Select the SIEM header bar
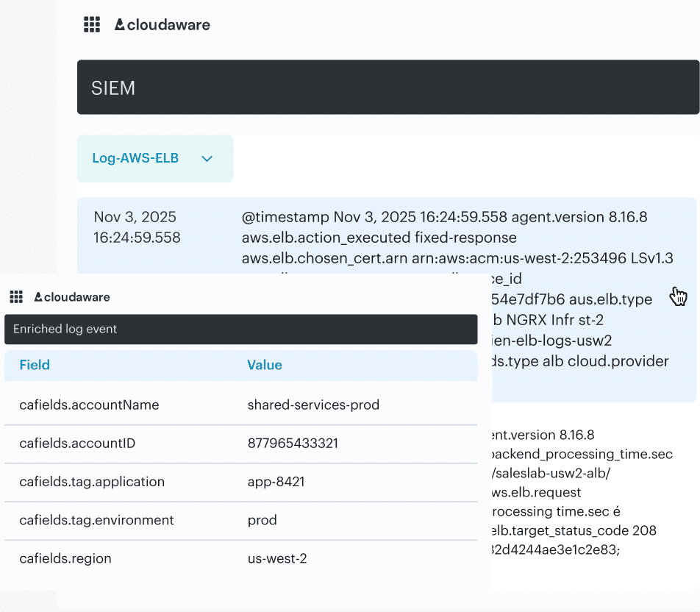This screenshot has height=612, width=700. tap(387, 88)
